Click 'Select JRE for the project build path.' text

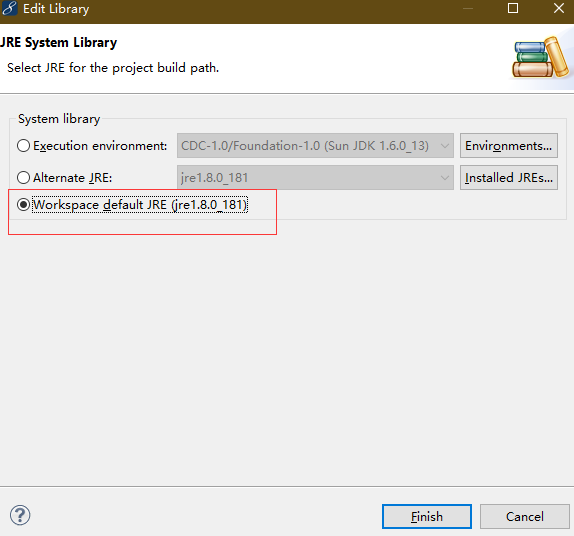pos(113,68)
